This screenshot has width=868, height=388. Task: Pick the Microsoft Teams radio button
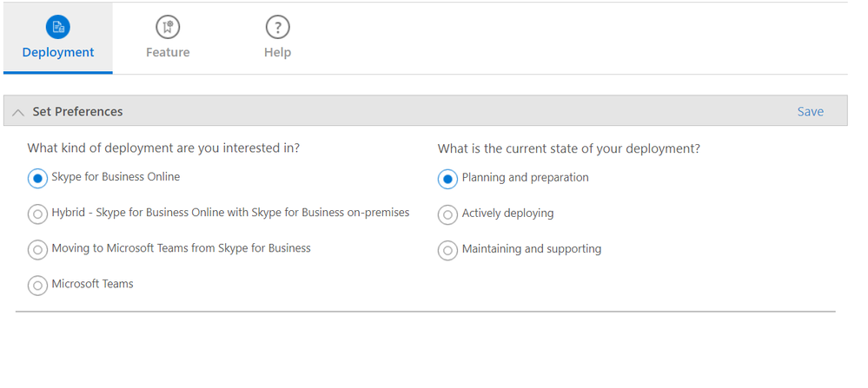[37, 285]
